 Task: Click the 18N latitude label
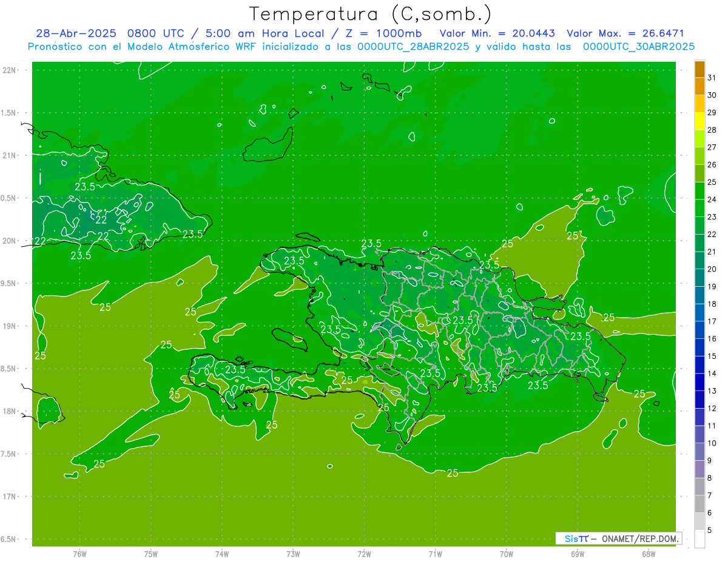coord(9,411)
